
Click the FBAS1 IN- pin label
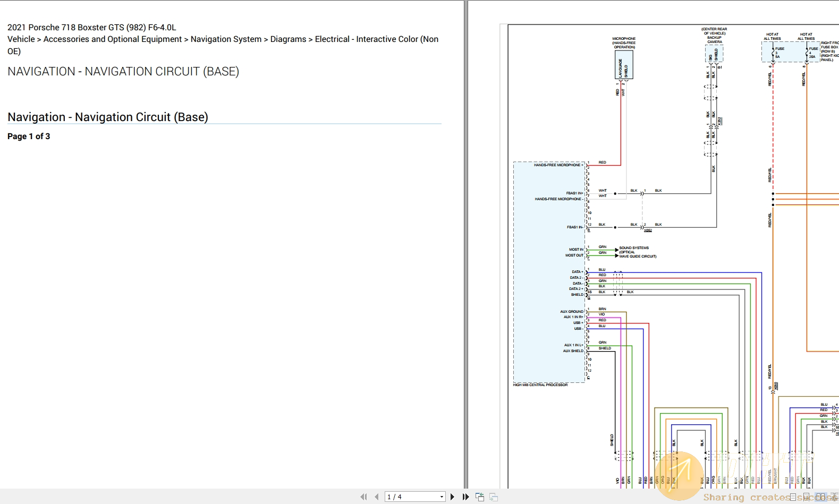tap(575, 227)
